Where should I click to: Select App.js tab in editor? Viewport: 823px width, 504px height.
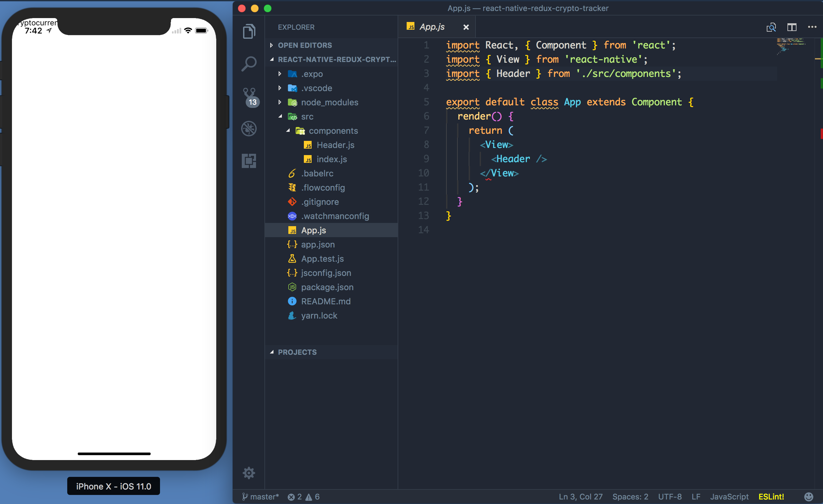pyautogui.click(x=432, y=26)
